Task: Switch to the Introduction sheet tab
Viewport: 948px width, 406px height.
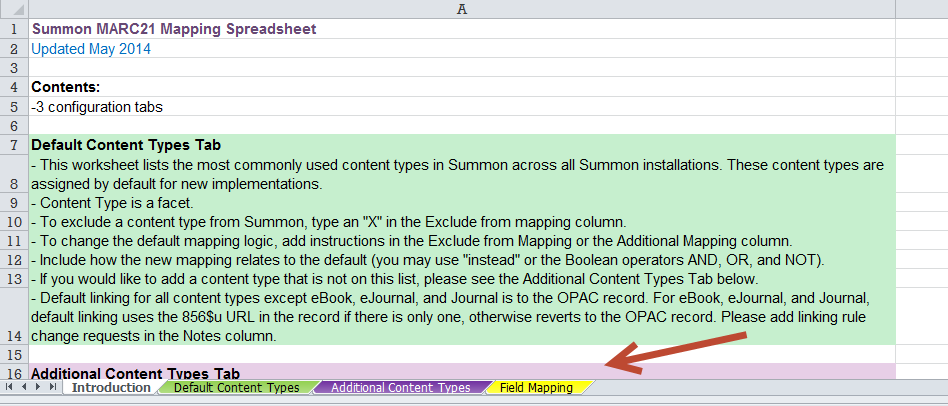Action: pos(111,387)
